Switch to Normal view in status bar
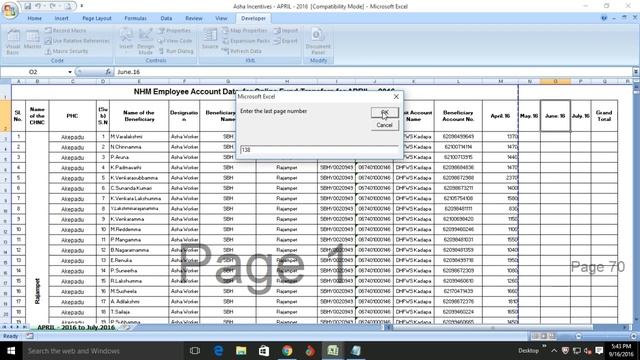The width and height of the screenshot is (640, 360). (x=535, y=336)
